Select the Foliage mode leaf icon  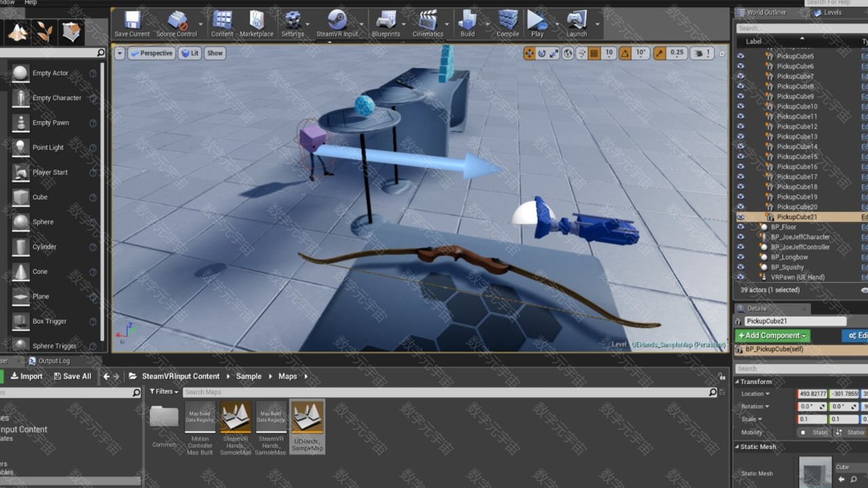coord(45,31)
